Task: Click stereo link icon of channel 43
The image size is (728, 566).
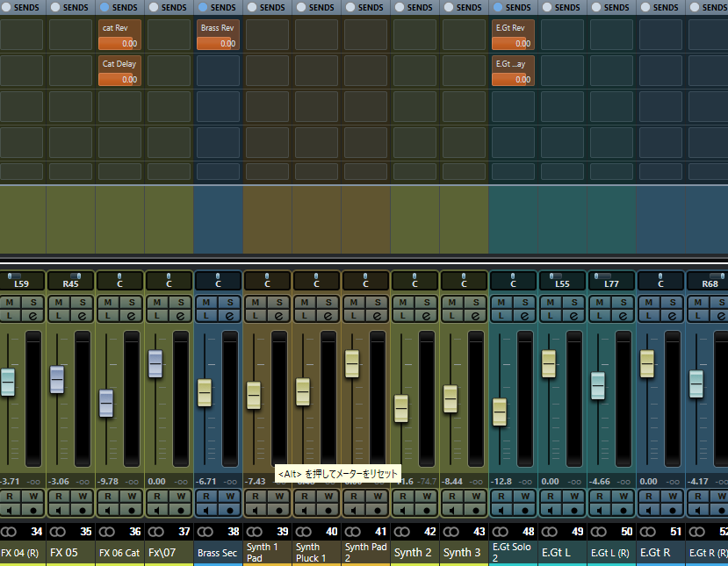Action: tap(451, 532)
